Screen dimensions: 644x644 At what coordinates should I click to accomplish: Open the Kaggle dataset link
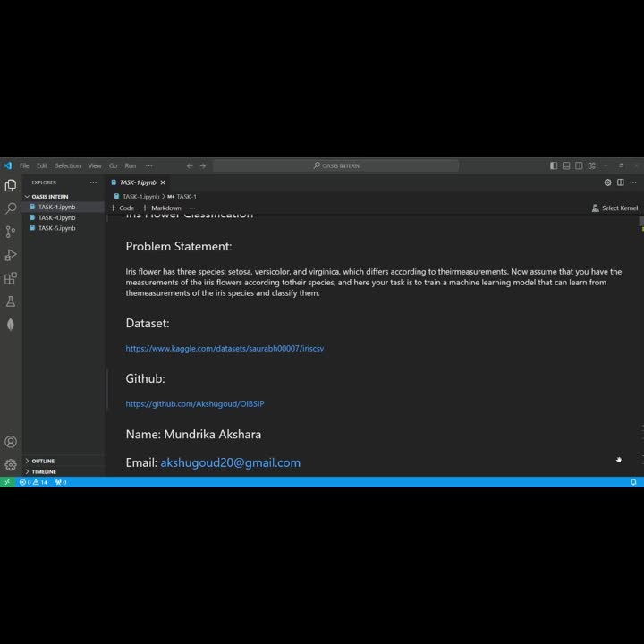[x=225, y=348]
